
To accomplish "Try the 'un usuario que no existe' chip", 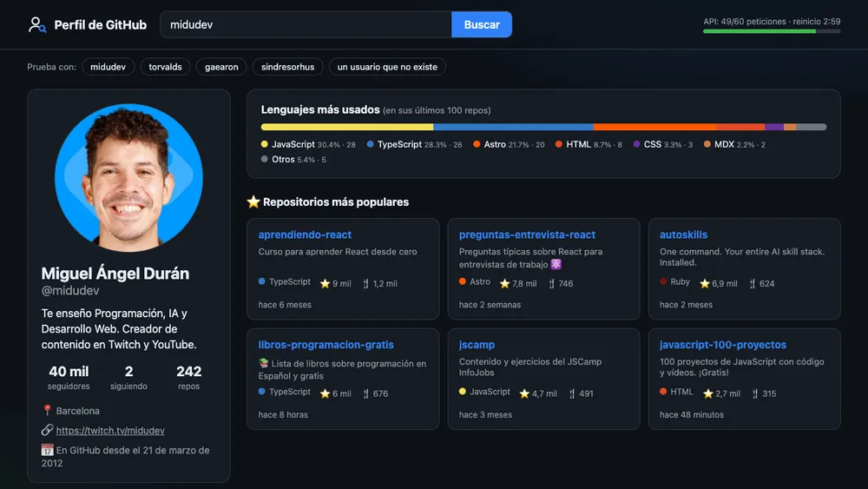I will 387,67.
